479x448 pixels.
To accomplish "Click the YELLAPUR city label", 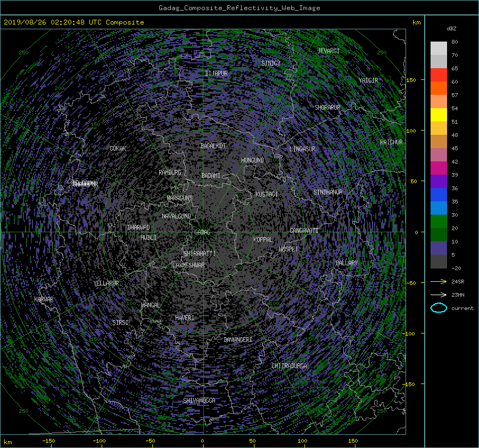I will (106, 283).
